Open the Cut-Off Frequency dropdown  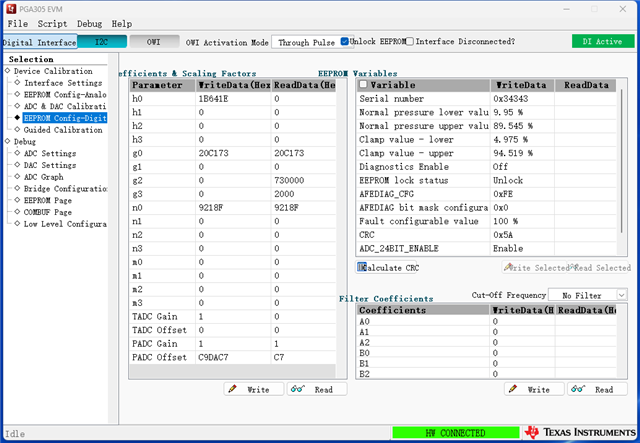coord(589,295)
